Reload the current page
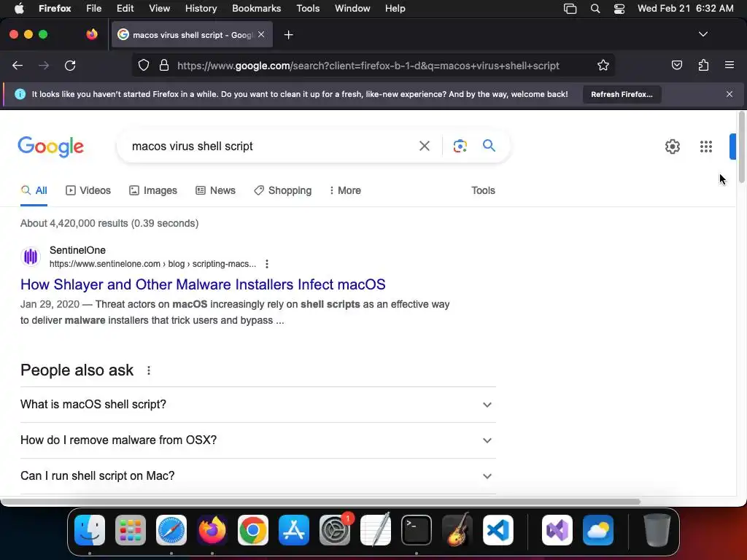This screenshot has width=747, height=560. click(x=70, y=66)
